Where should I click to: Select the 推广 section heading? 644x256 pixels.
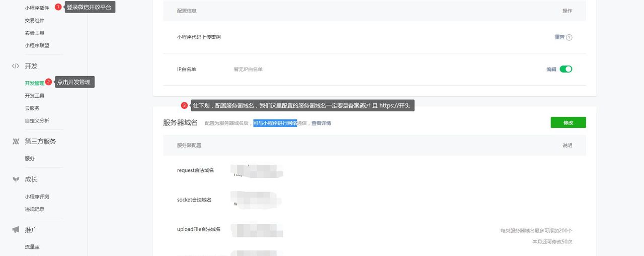click(31, 230)
